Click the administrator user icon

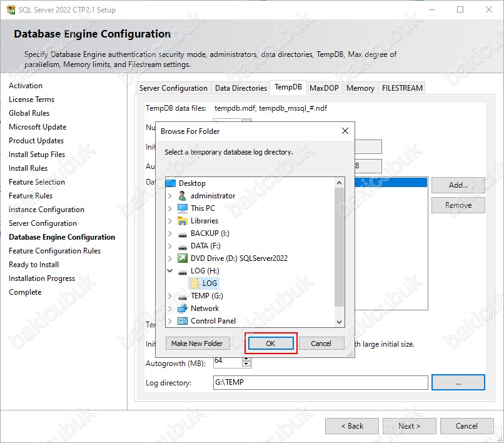pyautogui.click(x=182, y=196)
